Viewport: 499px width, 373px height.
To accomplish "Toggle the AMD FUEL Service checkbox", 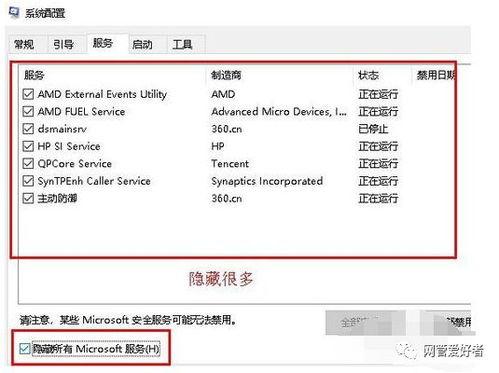I will (28, 112).
